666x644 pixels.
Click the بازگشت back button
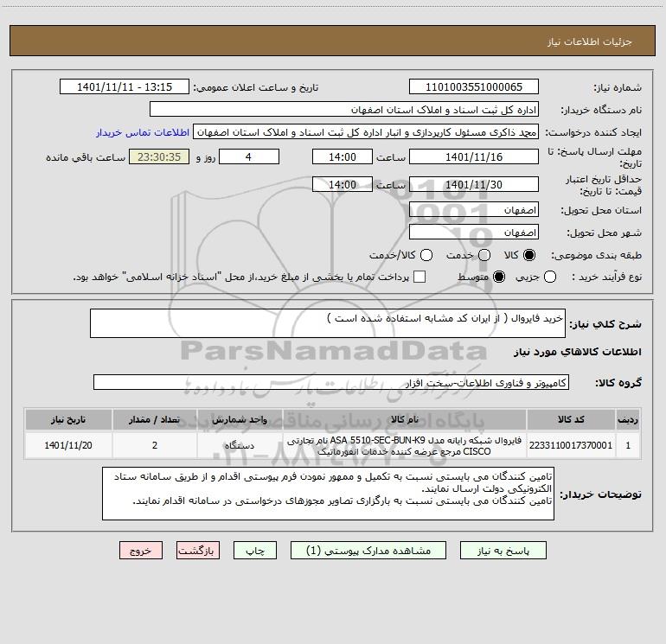198,551
